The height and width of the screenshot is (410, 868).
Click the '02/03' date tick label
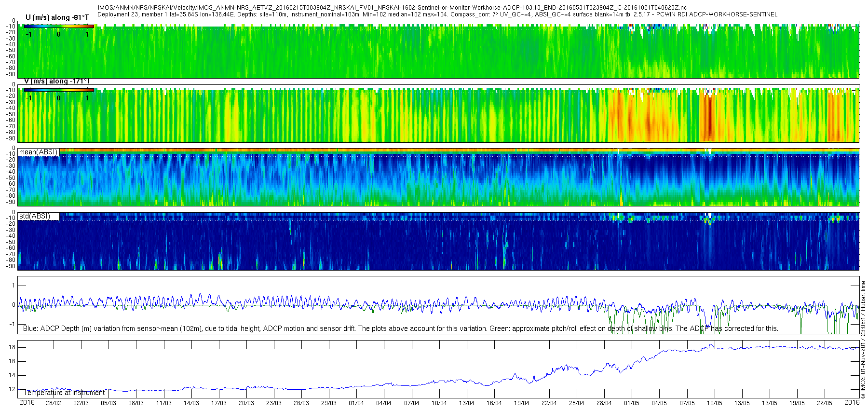click(81, 403)
